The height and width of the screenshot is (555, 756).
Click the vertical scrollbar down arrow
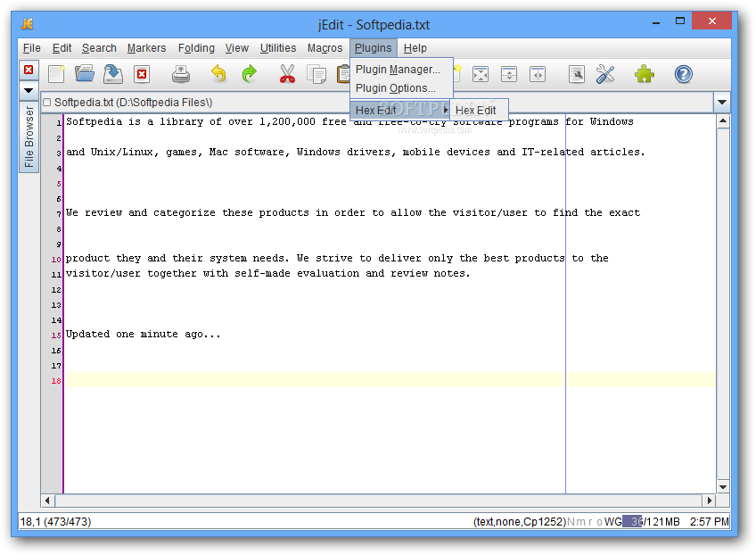pyautogui.click(x=723, y=487)
